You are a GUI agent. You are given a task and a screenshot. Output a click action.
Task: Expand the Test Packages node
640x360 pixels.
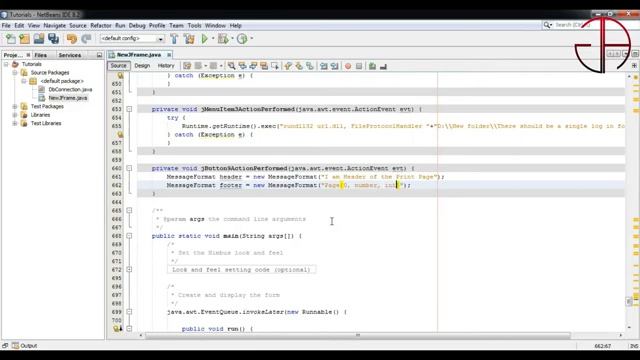(15, 106)
